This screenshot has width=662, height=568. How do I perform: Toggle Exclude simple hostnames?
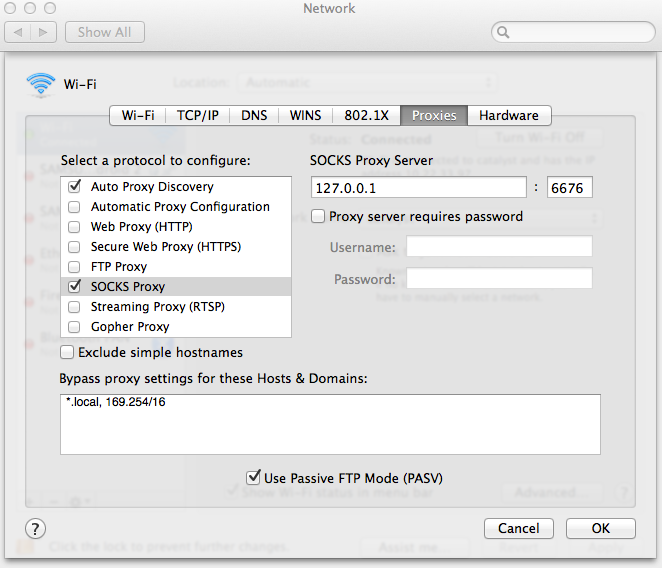coord(67,352)
